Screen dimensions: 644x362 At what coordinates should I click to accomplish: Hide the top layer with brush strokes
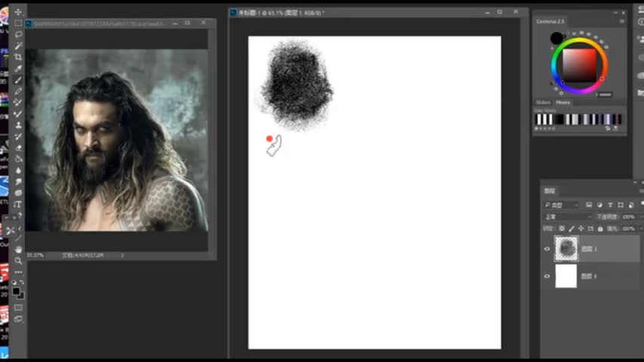pyautogui.click(x=547, y=249)
